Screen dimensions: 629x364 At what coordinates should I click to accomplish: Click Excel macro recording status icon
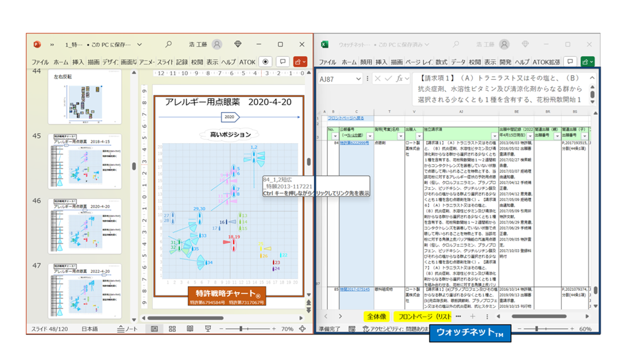coord(352,329)
